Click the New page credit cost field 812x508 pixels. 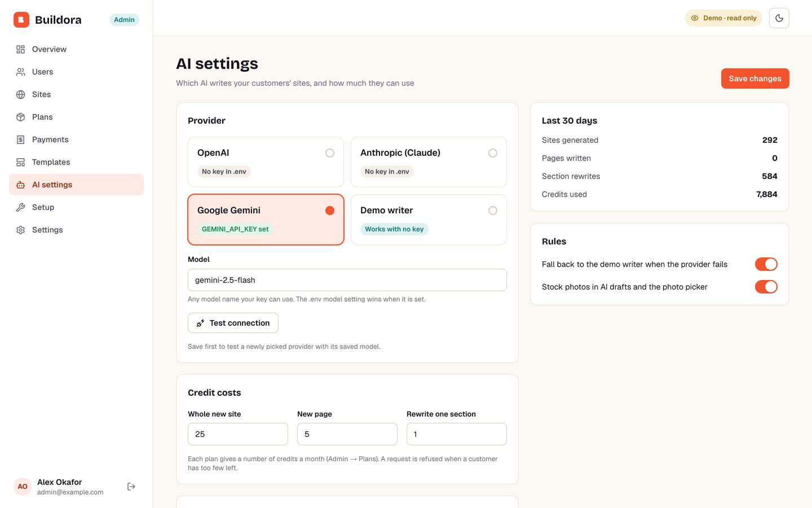pyautogui.click(x=347, y=434)
